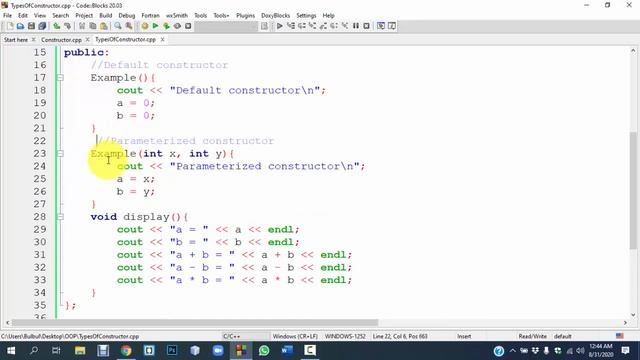640x360 pixels.
Task: Open Google Chrome from the taskbar
Action: pos(126,351)
